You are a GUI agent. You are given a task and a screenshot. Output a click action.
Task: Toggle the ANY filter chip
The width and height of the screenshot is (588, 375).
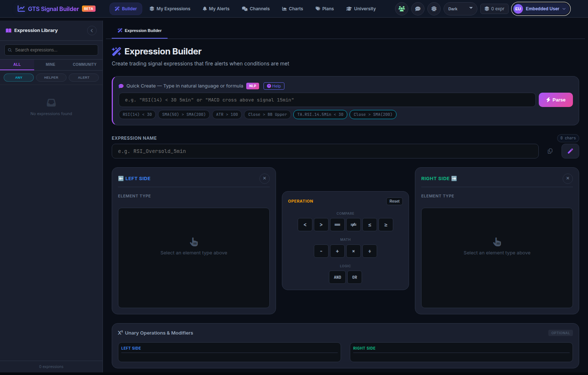pos(19,78)
